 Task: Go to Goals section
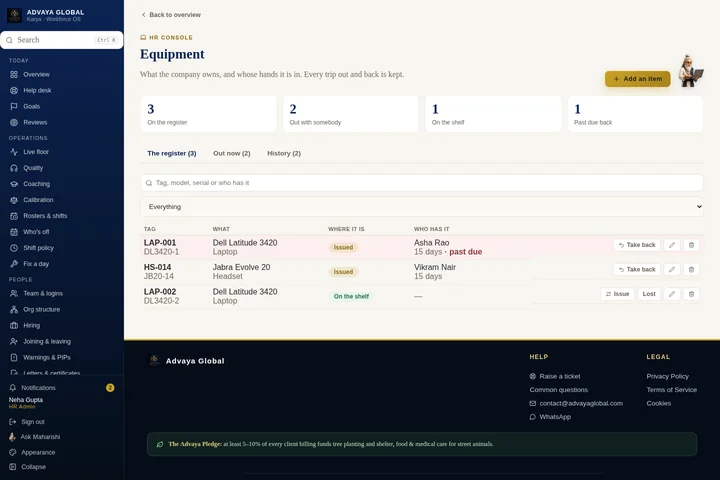[x=31, y=106]
